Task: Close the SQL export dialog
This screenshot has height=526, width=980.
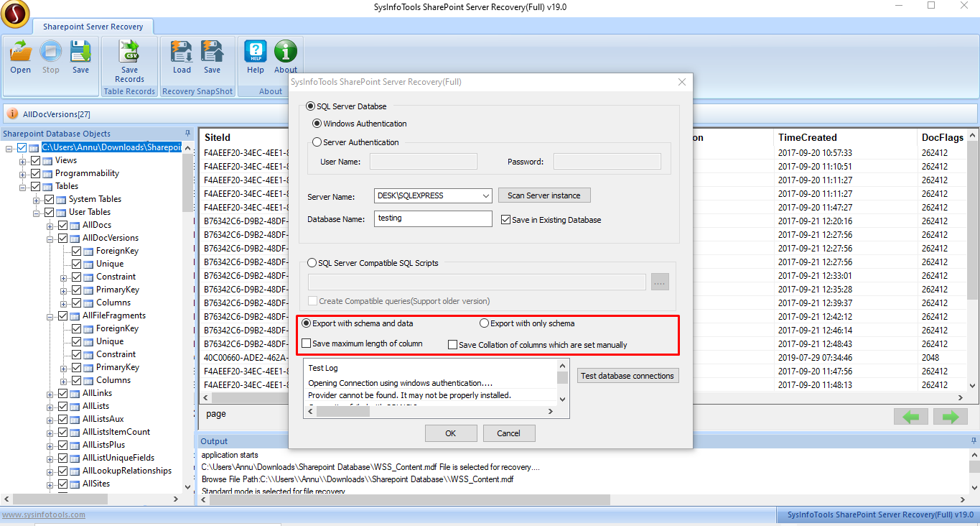Action: (x=681, y=82)
